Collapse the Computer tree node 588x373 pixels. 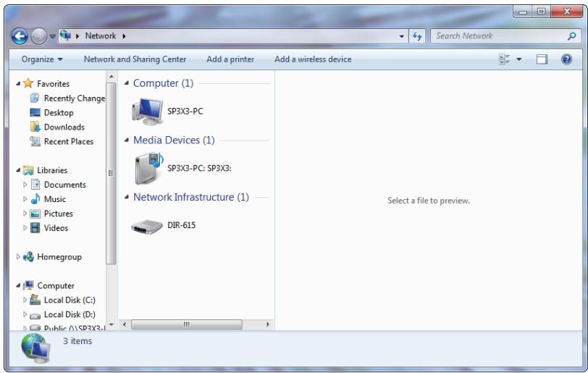(18, 286)
